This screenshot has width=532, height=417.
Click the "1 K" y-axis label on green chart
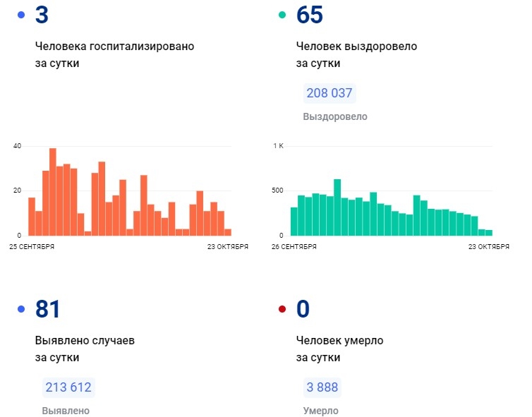pos(278,146)
